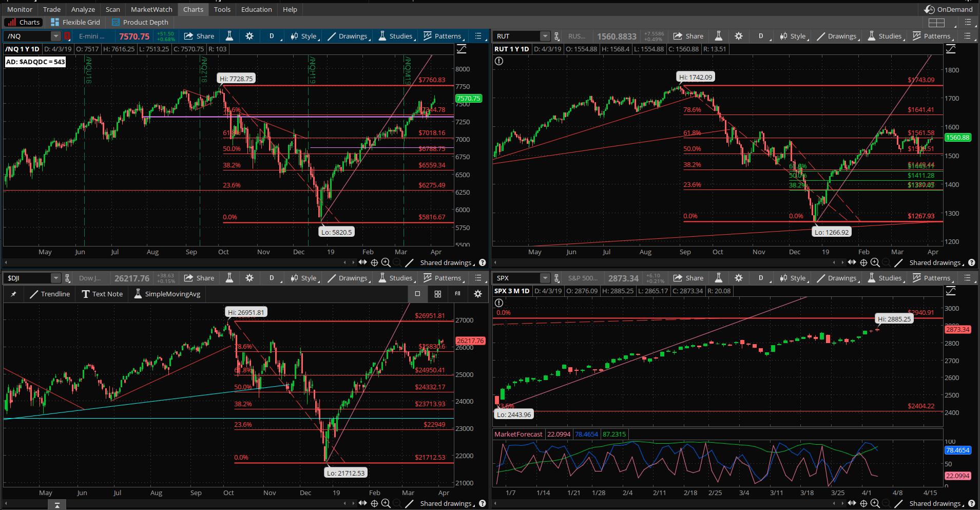The image size is (980, 510).
Task: Zoom in with magnifier below RUT chart
Action: [875, 262]
